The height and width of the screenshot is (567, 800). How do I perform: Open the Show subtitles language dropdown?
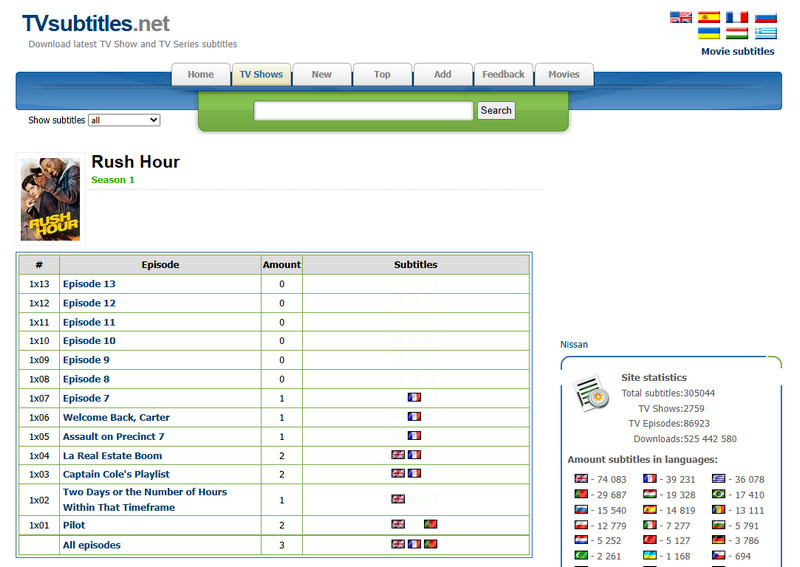pos(124,120)
